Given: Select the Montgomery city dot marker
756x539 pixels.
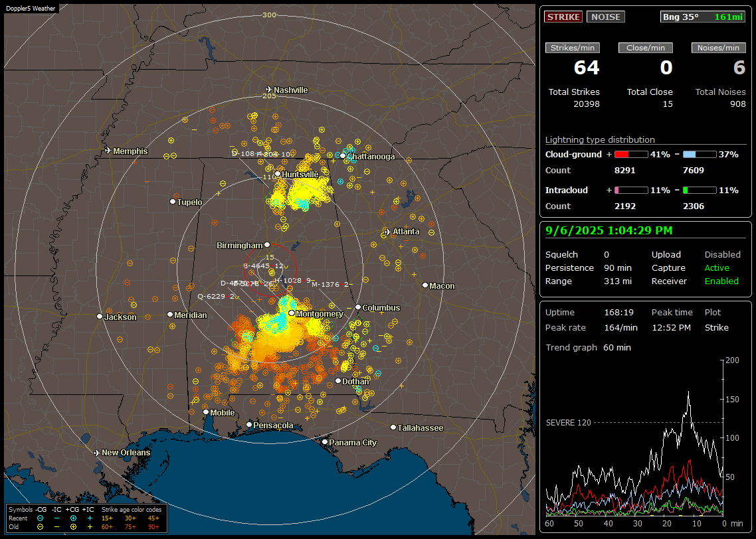Looking at the screenshot, I should [x=292, y=313].
